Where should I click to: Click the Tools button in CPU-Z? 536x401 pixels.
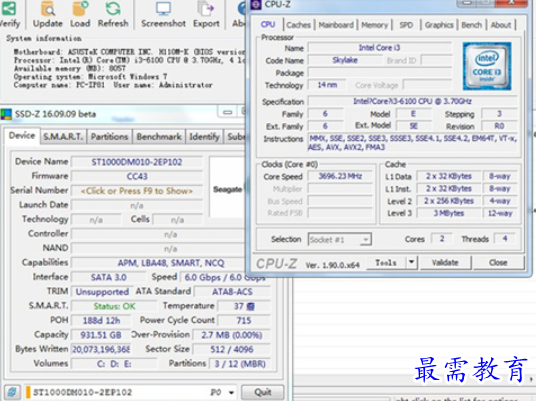(x=386, y=262)
